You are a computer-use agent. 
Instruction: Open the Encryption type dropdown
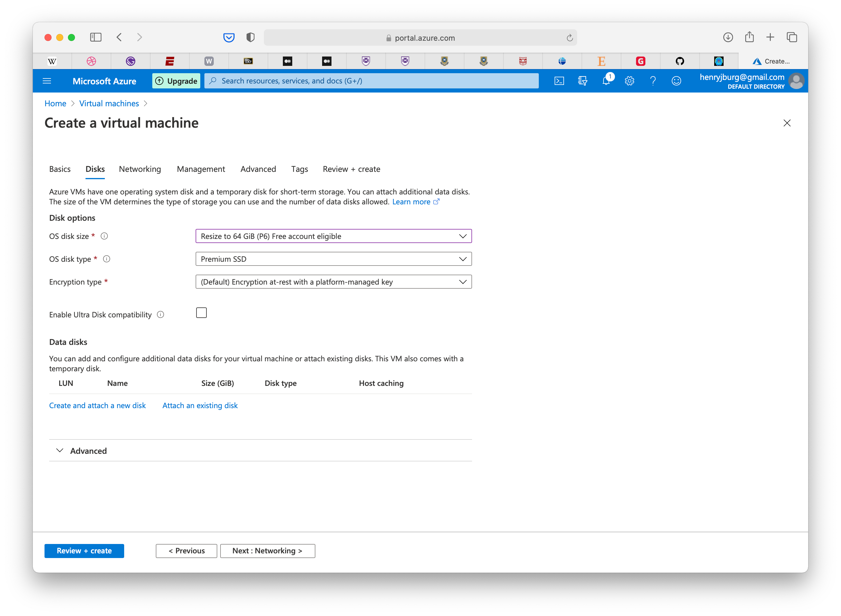pyautogui.click(x=334, y=282)
